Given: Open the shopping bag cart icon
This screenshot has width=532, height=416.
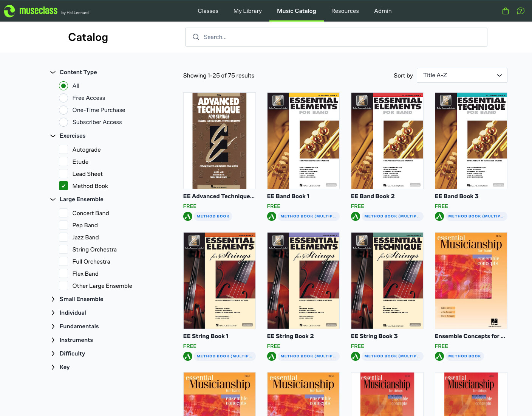Looking at the screenshot, I should (506, 11).
